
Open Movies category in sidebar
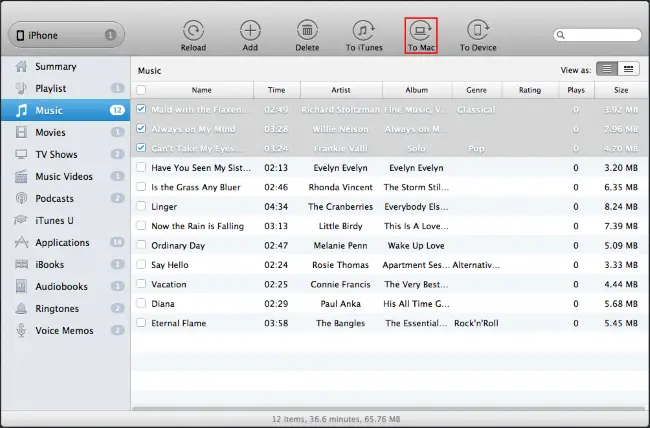(65, 132)
